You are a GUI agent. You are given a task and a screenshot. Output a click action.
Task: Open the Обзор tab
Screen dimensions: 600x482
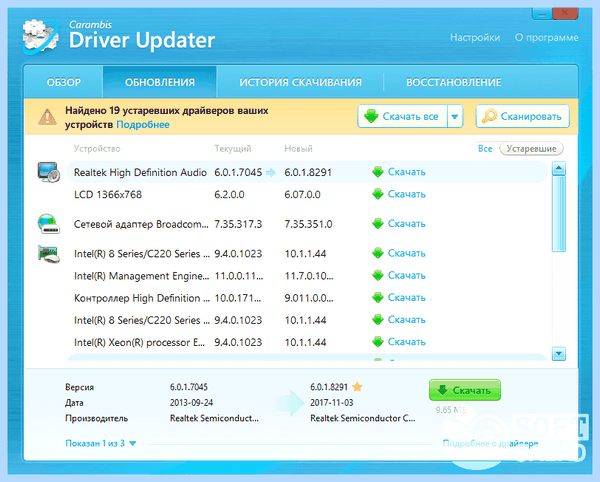coord(64,82)
